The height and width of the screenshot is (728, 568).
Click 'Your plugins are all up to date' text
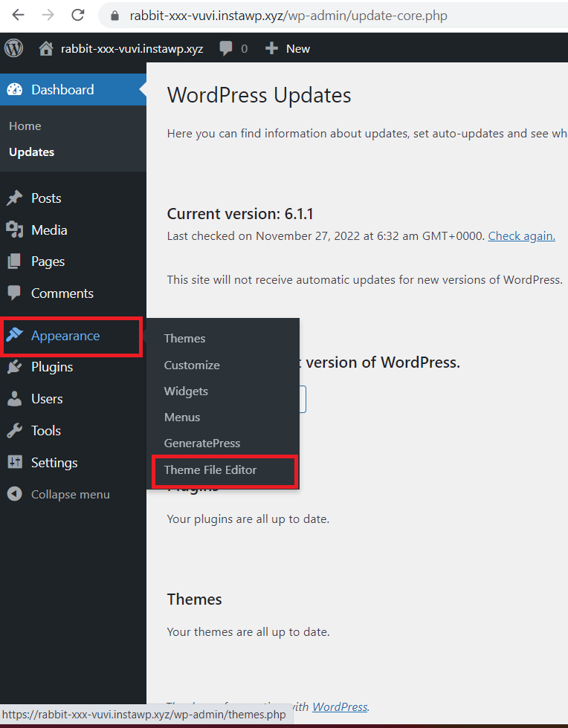coord(248,519)
